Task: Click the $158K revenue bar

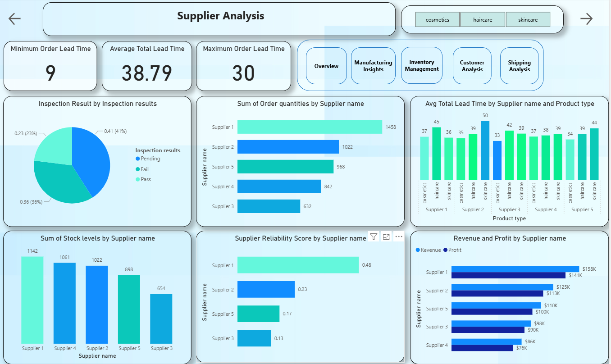Action: tap(515, 269)
